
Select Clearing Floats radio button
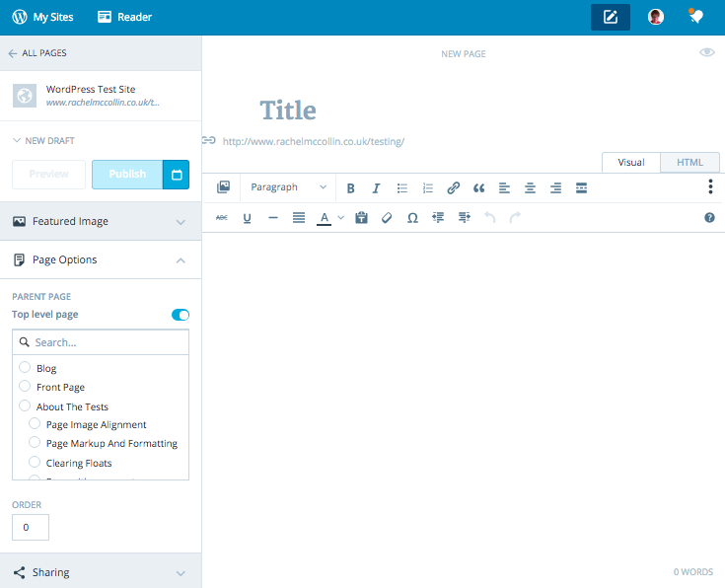pos(35,462)
